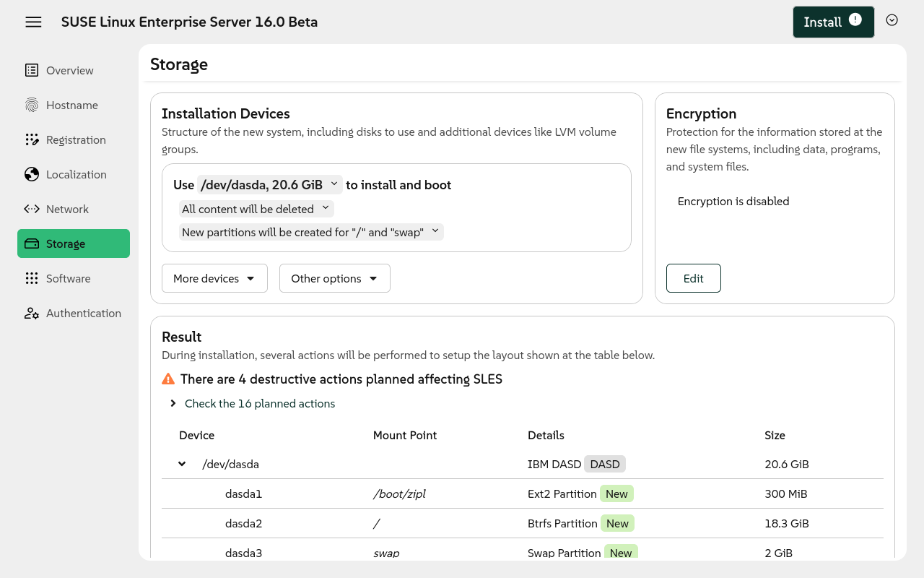
Task: Click the Registration sidebar icon
Action: (32, 139)
